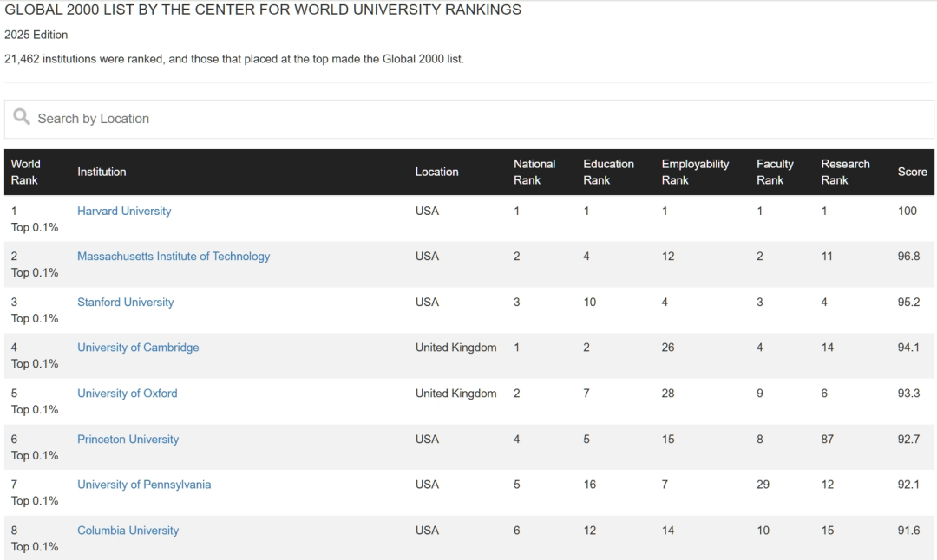Click the Faculty Rank column header
The image size is (937, 560).
(x=775, y=172)
